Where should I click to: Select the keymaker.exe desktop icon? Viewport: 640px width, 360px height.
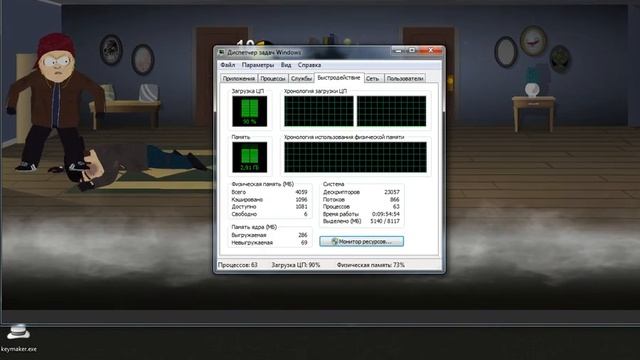tap(18, 338)
